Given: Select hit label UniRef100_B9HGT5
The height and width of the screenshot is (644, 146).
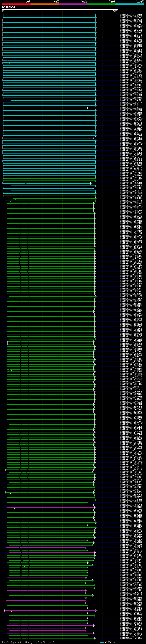Looking at the screenshot, I should pos(131,55).
